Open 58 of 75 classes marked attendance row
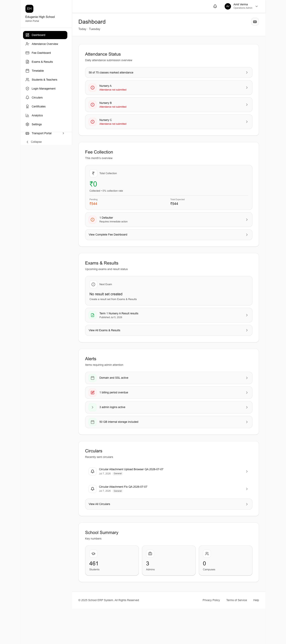The image size is (286, 644). coord(168,72)
